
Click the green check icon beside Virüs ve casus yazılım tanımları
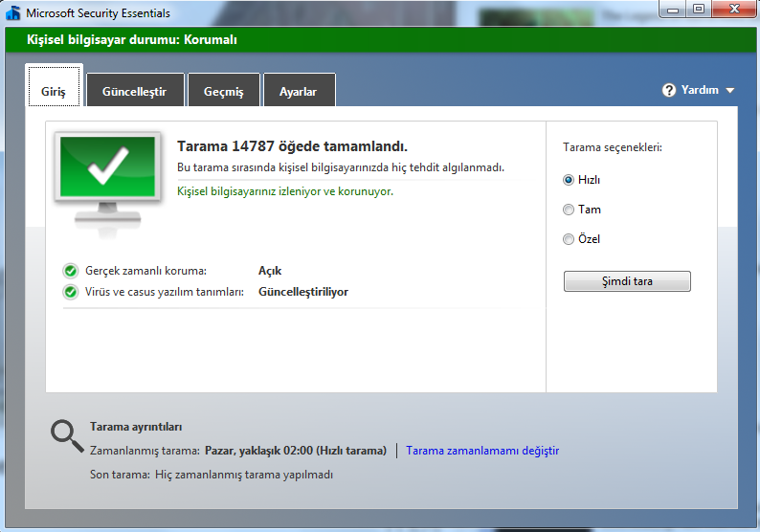(x=71, y=292)
